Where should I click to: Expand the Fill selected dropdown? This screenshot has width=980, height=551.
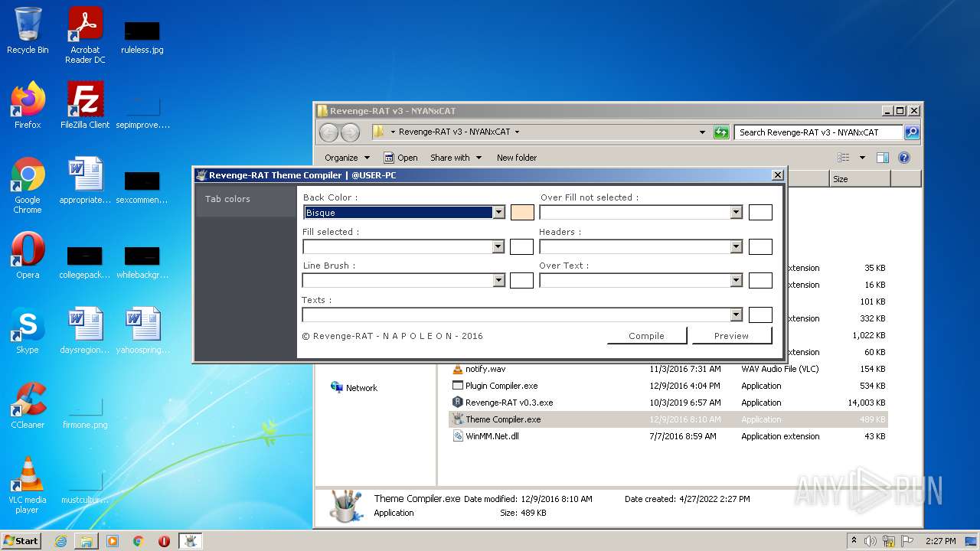pos(498,246)
